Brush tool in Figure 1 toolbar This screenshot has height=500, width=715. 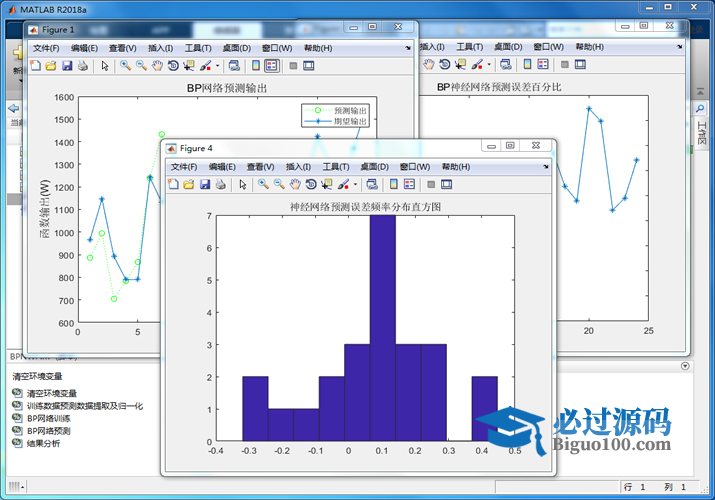[x=206, y=66]
